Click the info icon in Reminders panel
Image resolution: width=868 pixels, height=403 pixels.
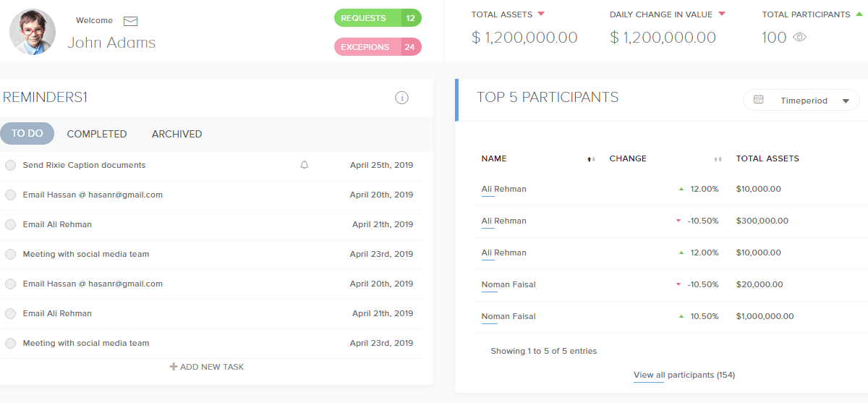(402, 98)
